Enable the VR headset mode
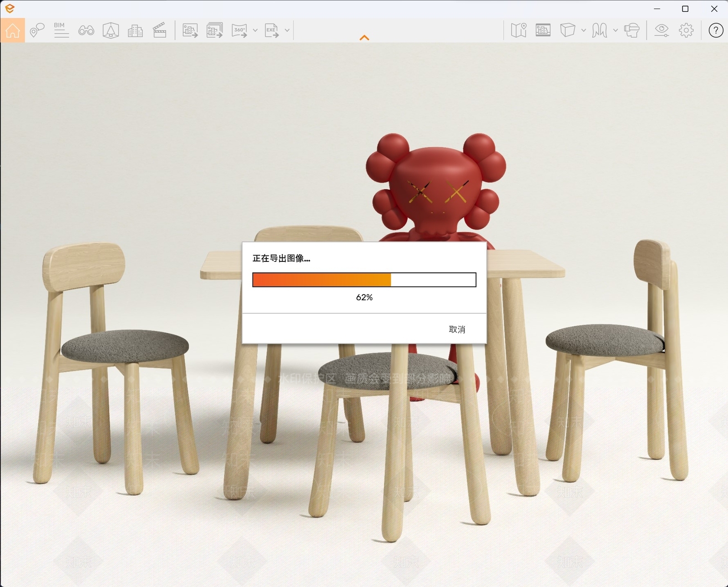This screenshot has height=587, width=728. 632,30
